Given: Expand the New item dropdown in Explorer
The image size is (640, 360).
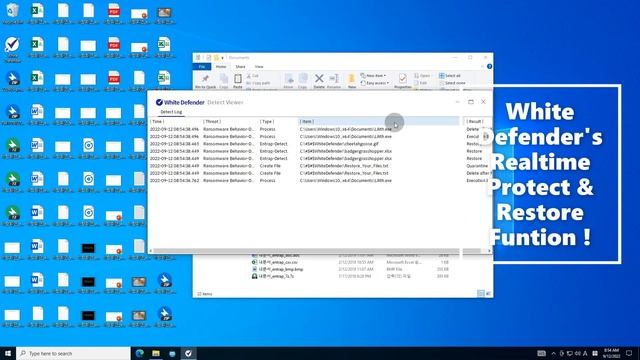Looking at the screenshot, I should tap(373, 76).
